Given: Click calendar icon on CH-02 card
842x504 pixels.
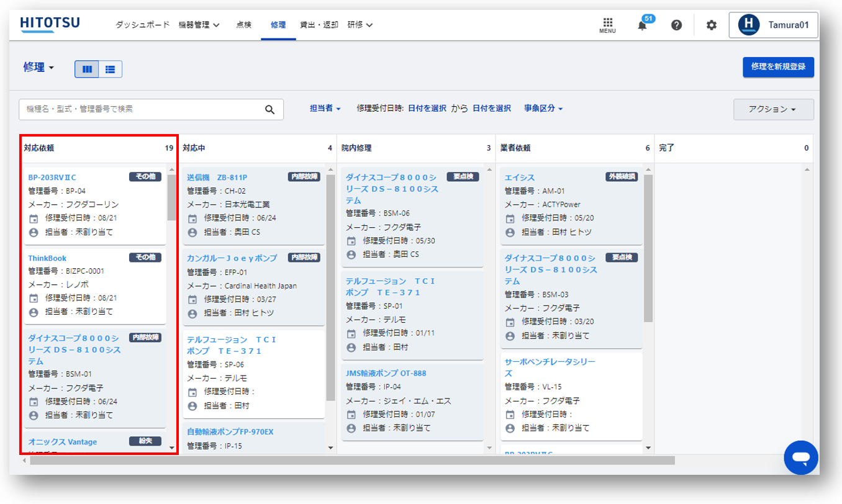Looking at the screenshot, I should [x=192, y=218].
